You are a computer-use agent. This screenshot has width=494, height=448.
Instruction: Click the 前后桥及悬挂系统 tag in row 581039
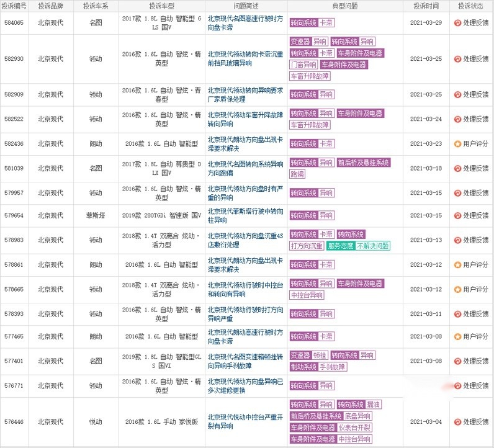[x=364, y=163]
